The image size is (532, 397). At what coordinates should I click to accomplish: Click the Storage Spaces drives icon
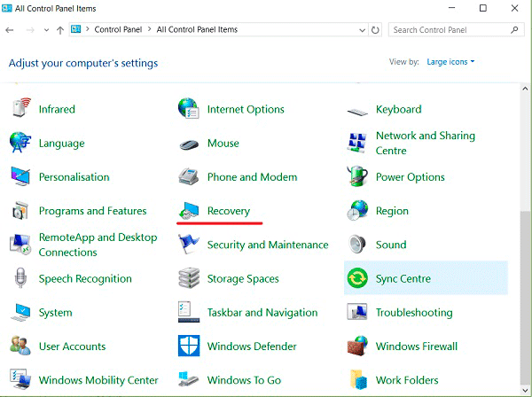tap(189, 278)
